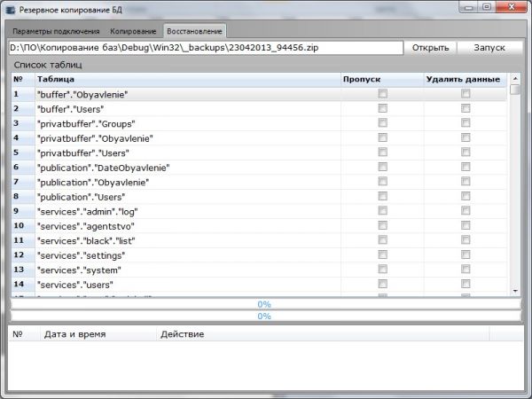Click the № header of the log
532x399 pixels.
point(24,334)
